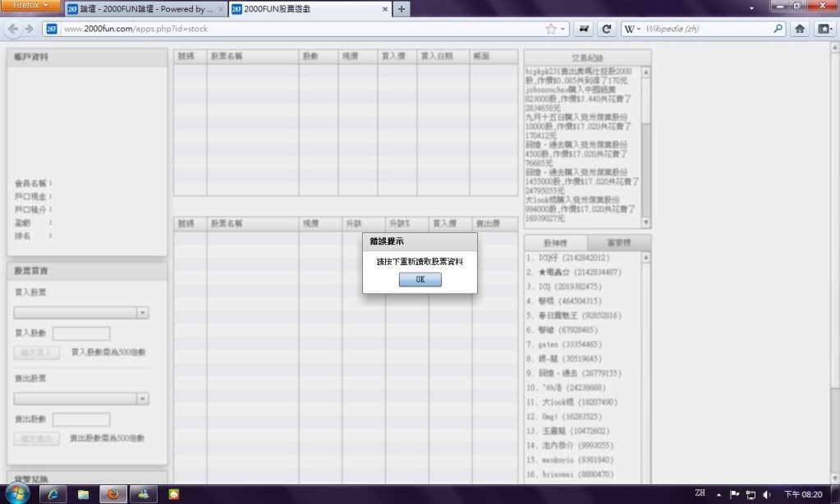Click the browser back arrow
This screenshot has height=504, width=840.
[x=12, y=29]
